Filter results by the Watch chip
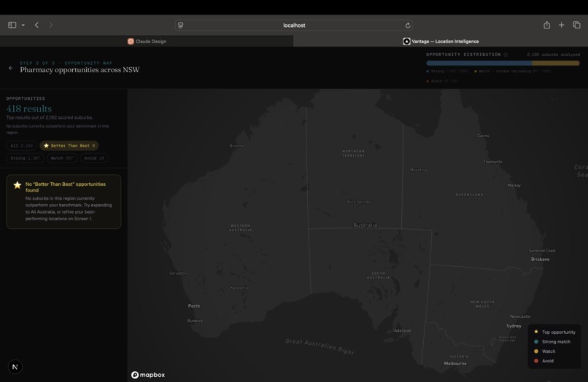 [x=62, y=158]
